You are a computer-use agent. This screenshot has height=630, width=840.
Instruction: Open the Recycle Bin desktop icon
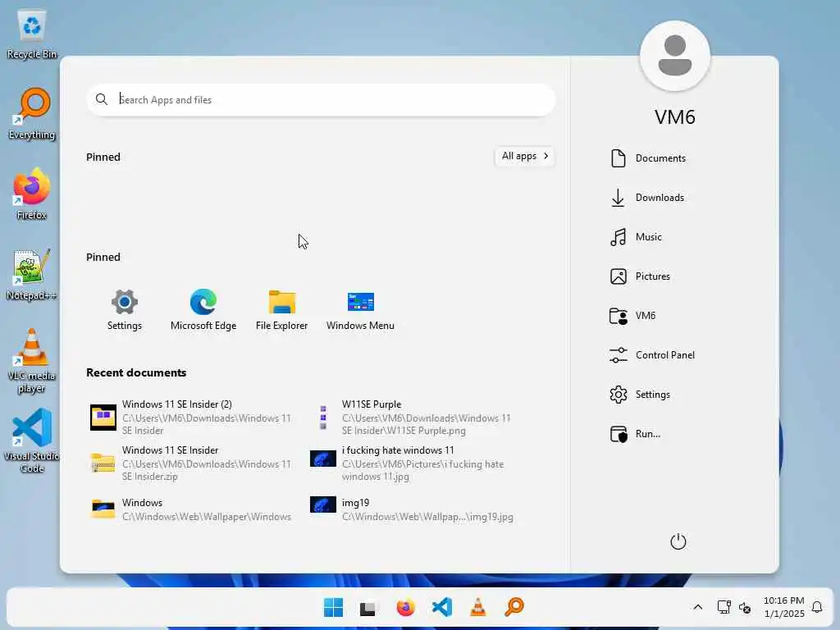coord(32,34)
